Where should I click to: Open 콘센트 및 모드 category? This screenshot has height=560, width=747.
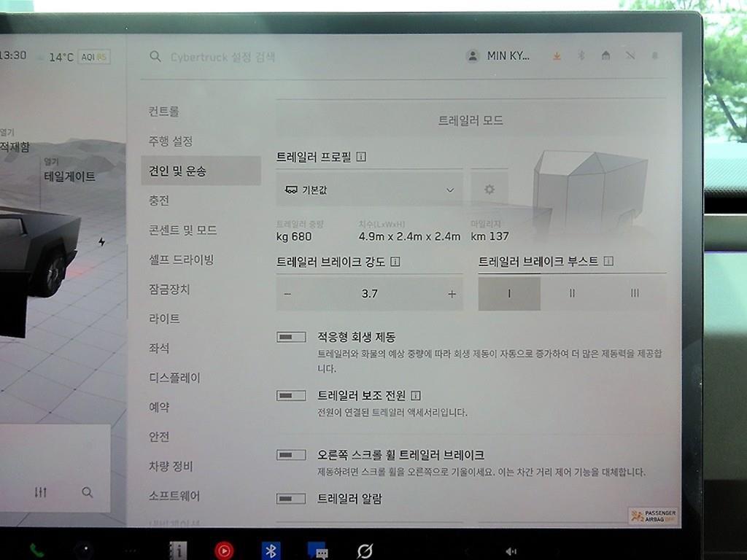183,230
